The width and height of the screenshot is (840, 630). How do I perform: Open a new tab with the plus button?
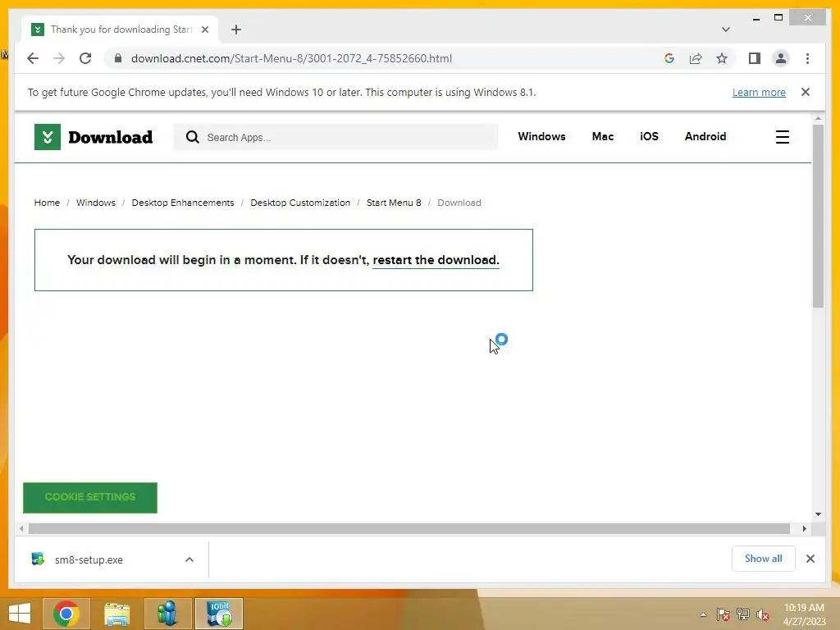click(x=236, y=30)
